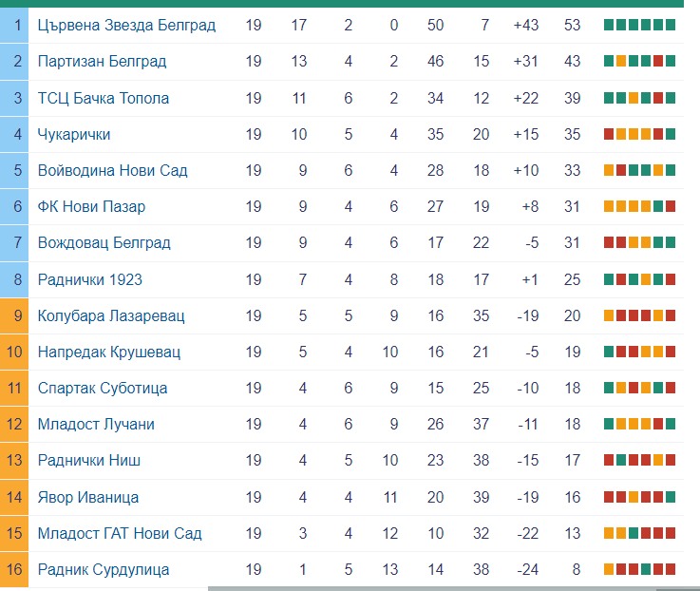This screenshot has height=591, width=700.
Task: Open Явор Иваница team page
Action: coord(88,497)
